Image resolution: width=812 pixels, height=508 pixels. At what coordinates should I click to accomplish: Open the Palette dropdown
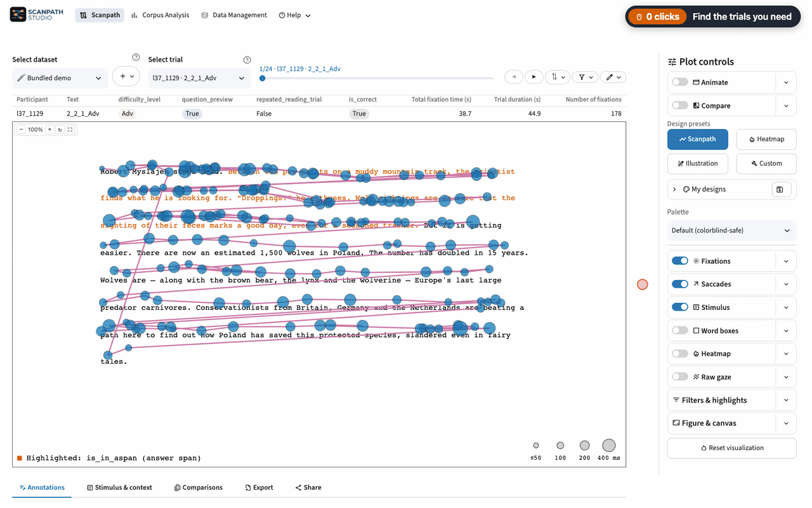point(731,231)
